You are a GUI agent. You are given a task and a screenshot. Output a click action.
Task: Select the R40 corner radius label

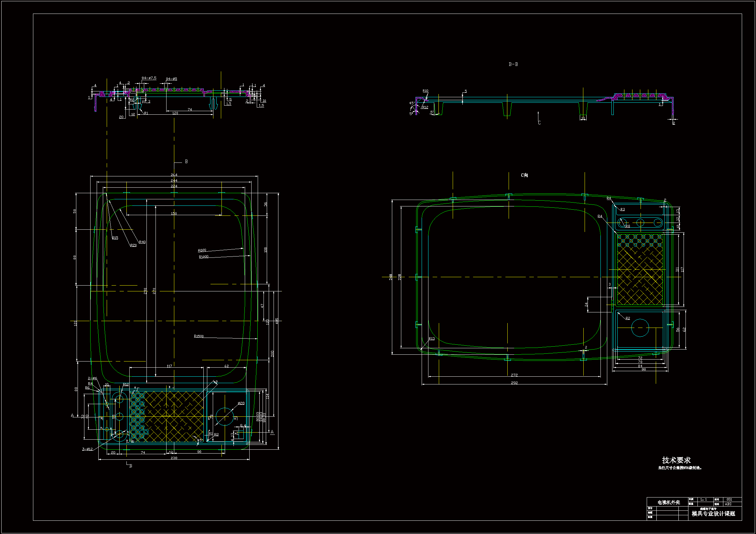pos(142,242)
